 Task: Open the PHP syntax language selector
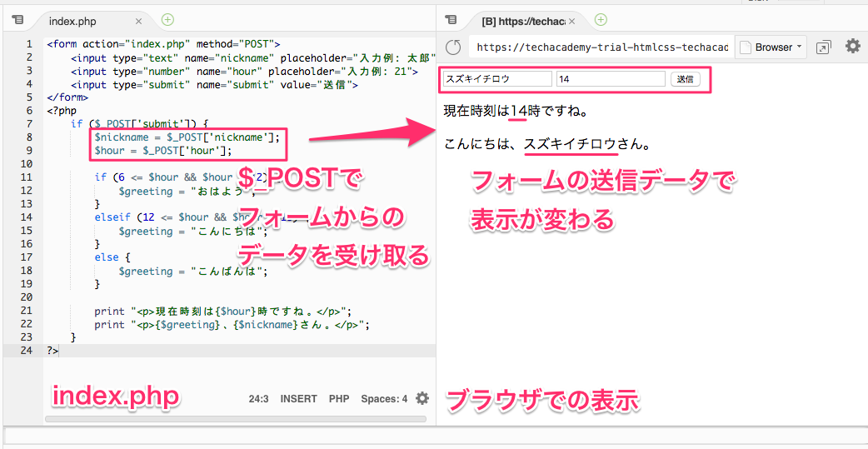[339, 399]
